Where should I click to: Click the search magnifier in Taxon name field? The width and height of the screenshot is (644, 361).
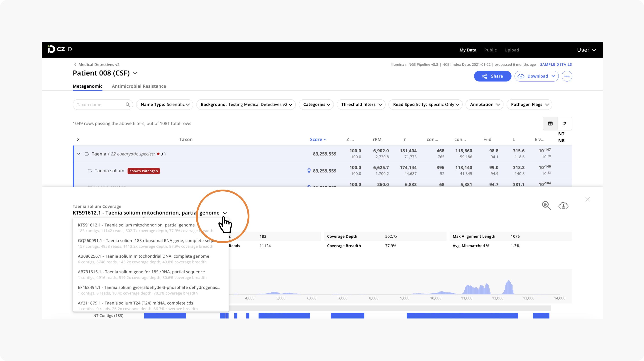(x=128, y=105)
